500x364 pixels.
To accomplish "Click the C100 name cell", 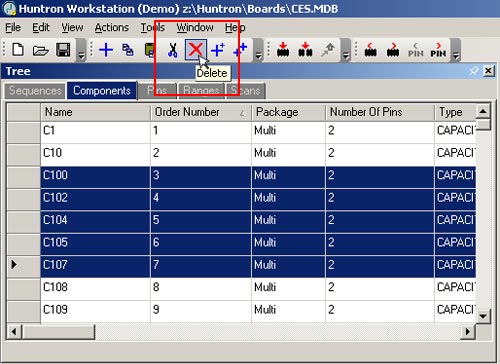I will click(x=96, y=177).
